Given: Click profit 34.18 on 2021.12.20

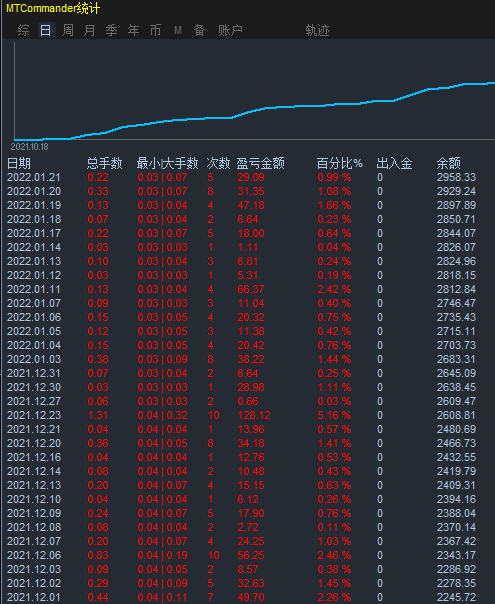Looking at the screenshot, I should click(251, 443).
